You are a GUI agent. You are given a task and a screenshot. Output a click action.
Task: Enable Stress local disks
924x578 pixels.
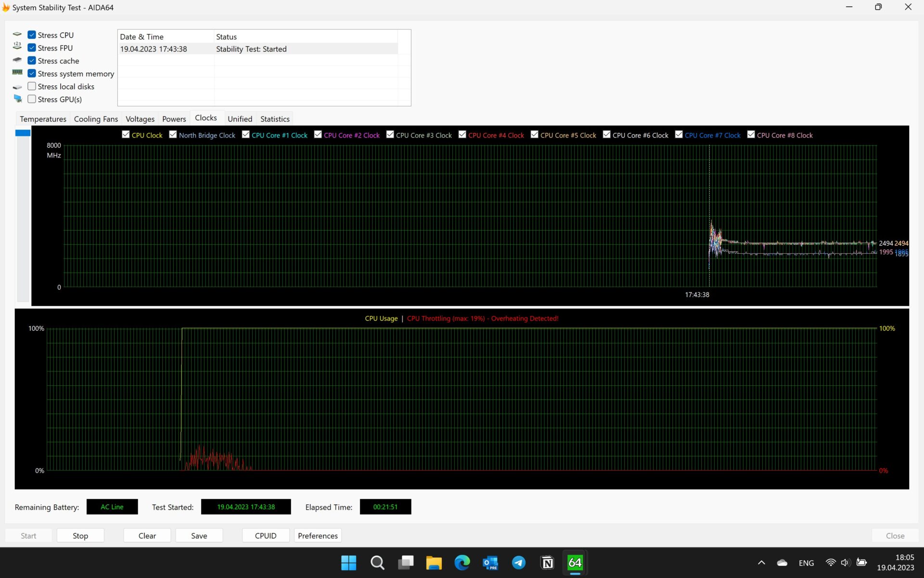click(x=32, y=86)
